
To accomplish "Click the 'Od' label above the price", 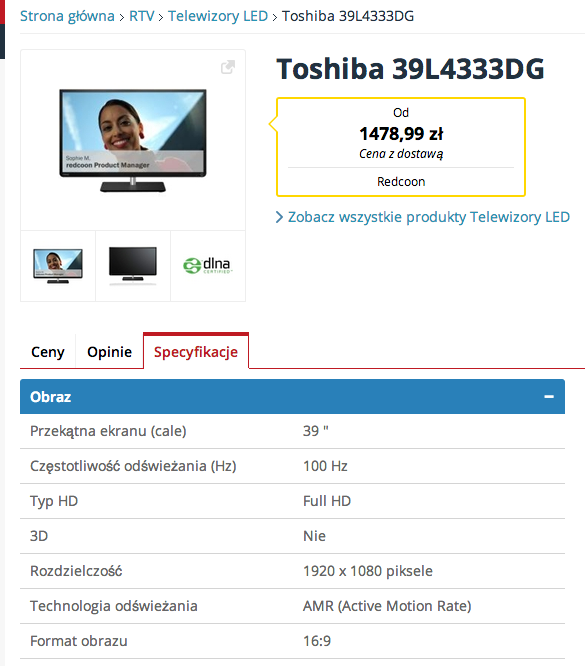I will [x=401, y=113].
